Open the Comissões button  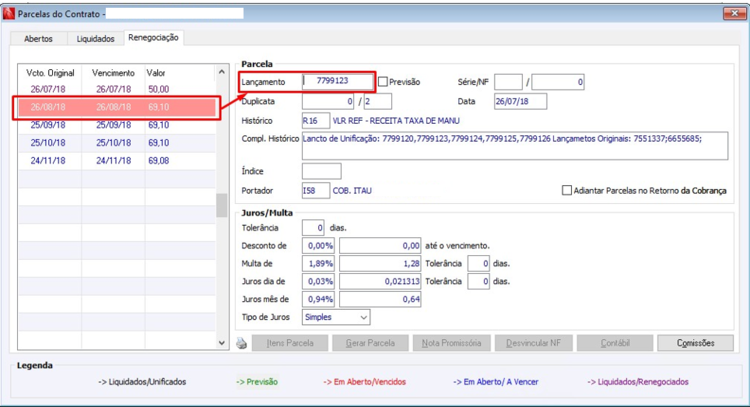695,343
